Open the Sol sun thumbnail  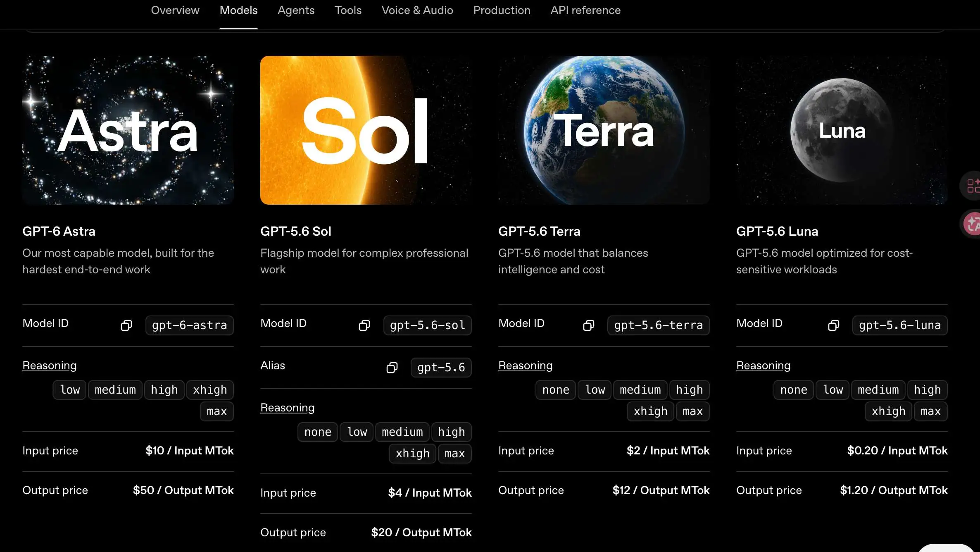[x=366, y=130]
